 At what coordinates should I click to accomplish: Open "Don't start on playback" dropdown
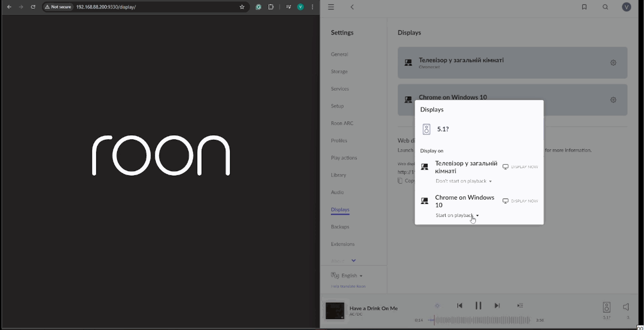coord(463,181)
